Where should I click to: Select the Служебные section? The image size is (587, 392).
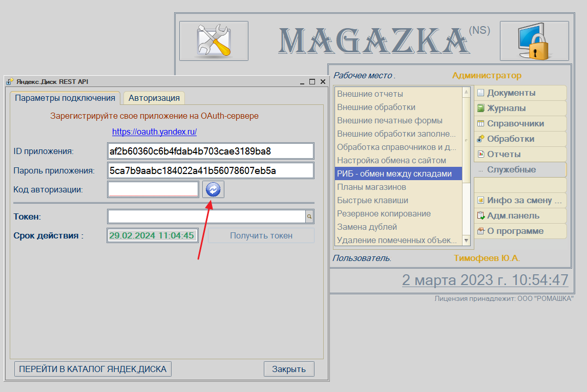520,169
